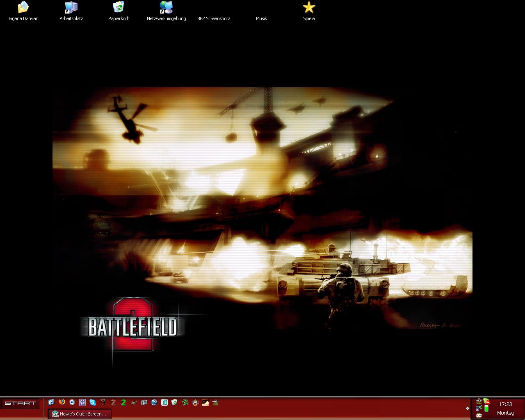Click the 17:23 clock in tray
Viewport: 525px width, 420px height.
pos(506,404)
